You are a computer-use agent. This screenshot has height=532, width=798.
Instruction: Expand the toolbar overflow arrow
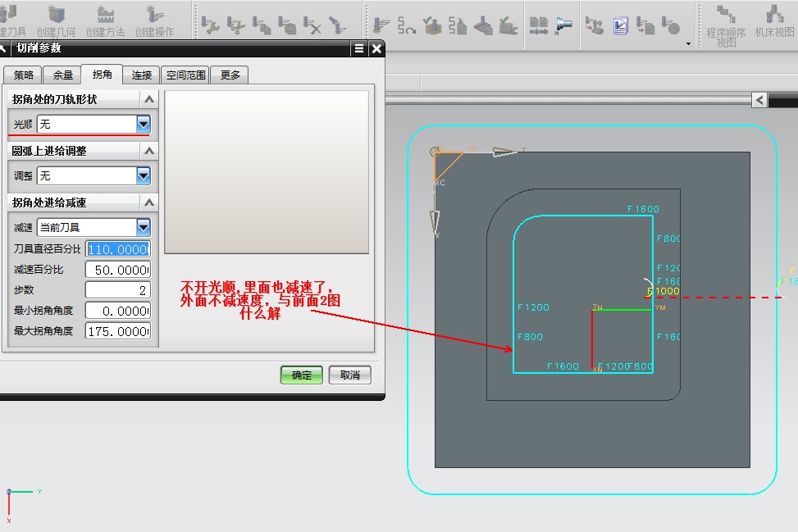pos(689,43)
